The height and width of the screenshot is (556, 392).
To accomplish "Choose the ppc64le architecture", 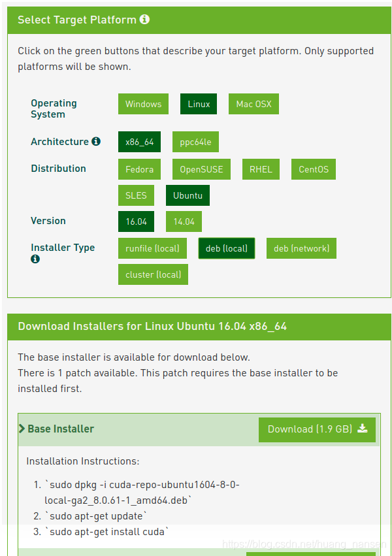I will click(195, 142).
